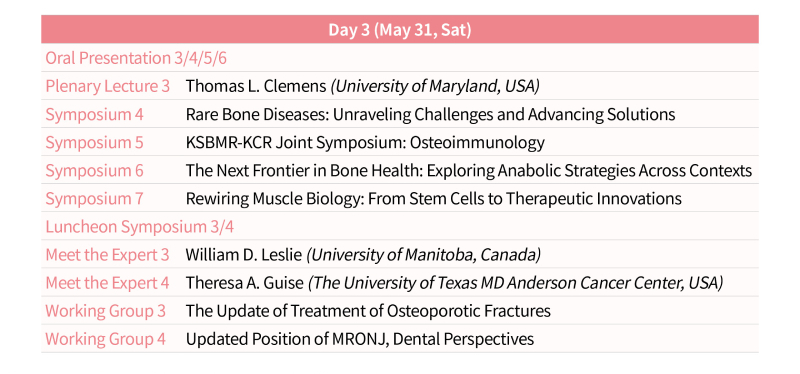800x374 pixels.
Task: Open the Symposium 5 label
Action: coord(94,142)
